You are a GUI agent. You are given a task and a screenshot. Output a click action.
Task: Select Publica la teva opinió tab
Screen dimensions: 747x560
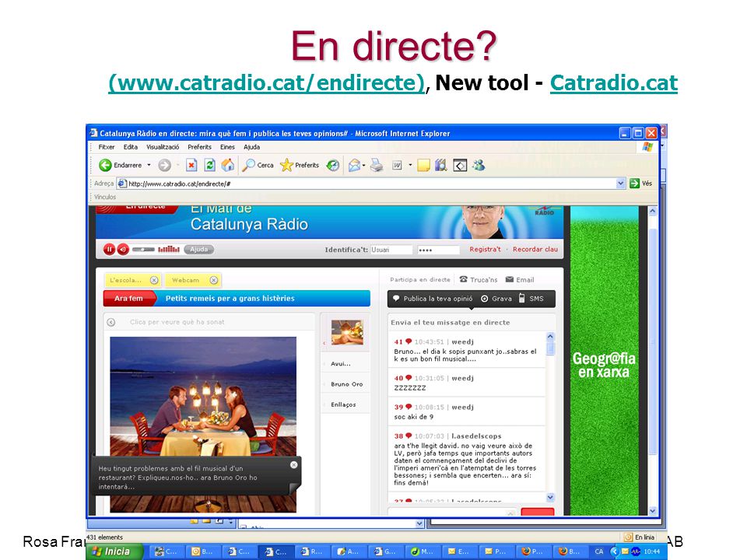point(433,299)
